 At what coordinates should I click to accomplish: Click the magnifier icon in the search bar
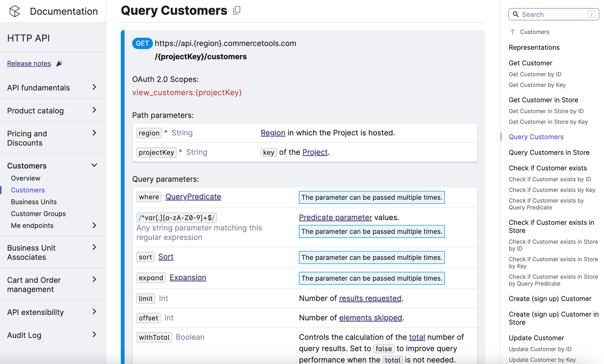click(x=516, y=14)
